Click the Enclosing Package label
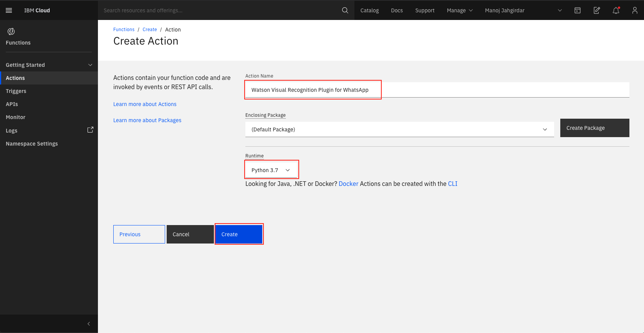Screen dimensions: 644x333 265,115
